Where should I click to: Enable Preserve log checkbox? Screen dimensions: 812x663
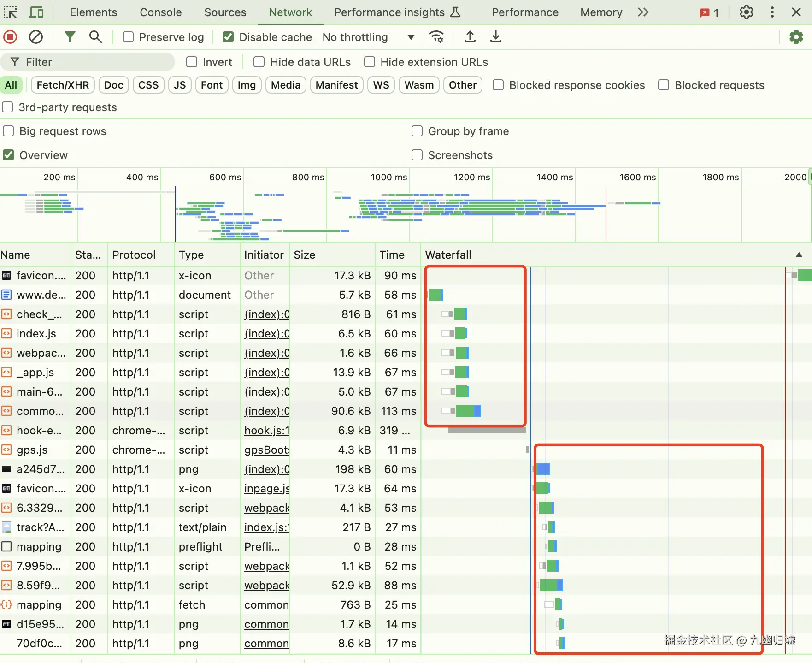pyautogui.click(x=128, y=37)
